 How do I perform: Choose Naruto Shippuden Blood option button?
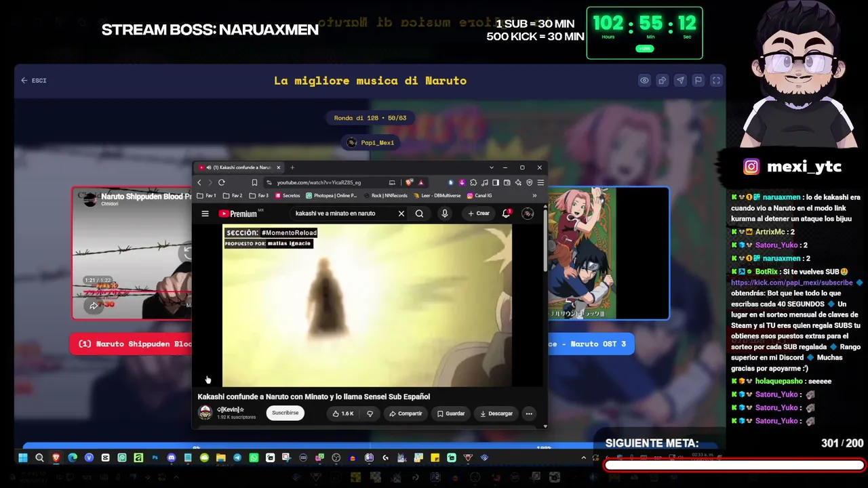click(x=132, y=344)
